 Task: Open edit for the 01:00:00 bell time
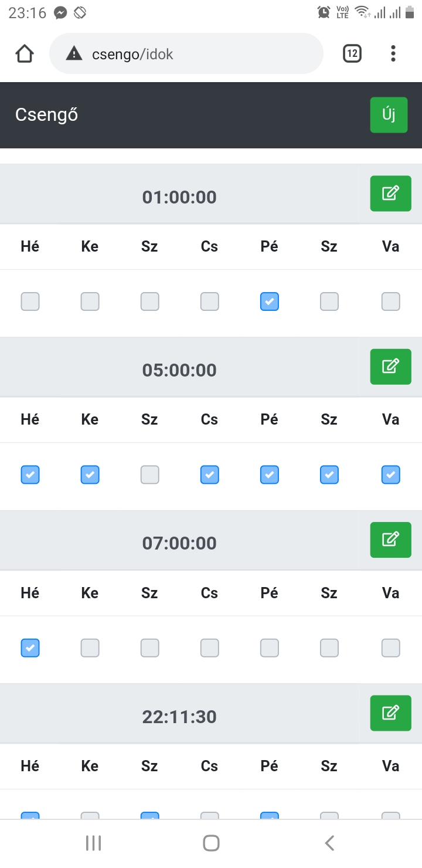[x=390, y=193]
